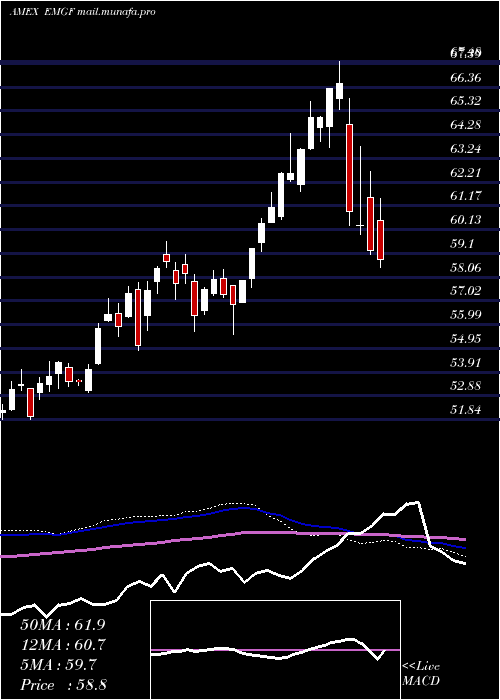Image resolution: width=500 pixels, height=700 pixels.
Task: Select the 54.95 price axis label
Action: [466, 339]
